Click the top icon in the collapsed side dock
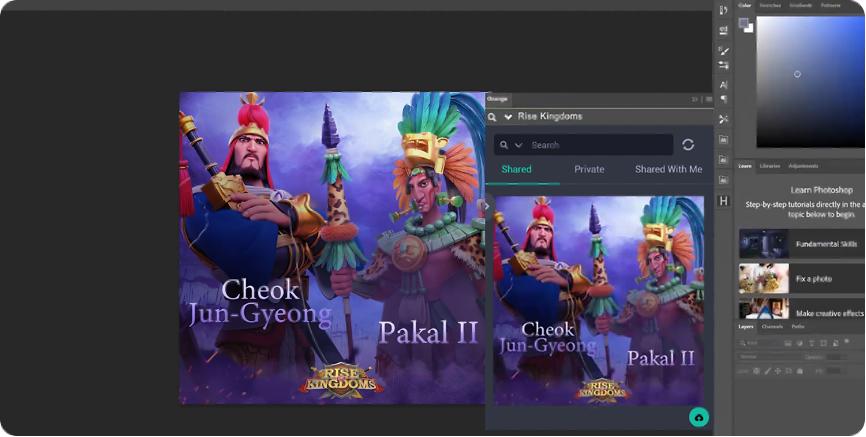This screenshot has height=437, width=866. click(x=724, y=10)
